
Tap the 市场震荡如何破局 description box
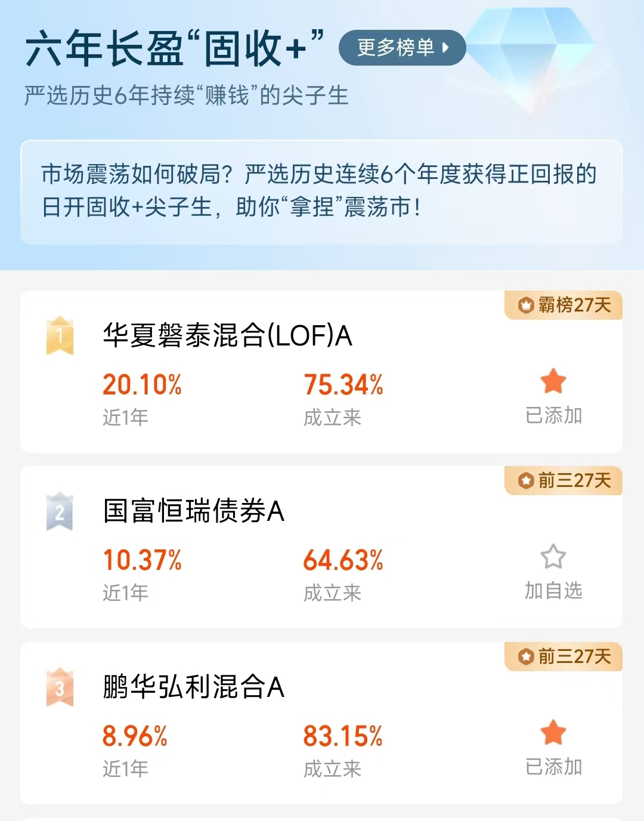coord(321,192)
